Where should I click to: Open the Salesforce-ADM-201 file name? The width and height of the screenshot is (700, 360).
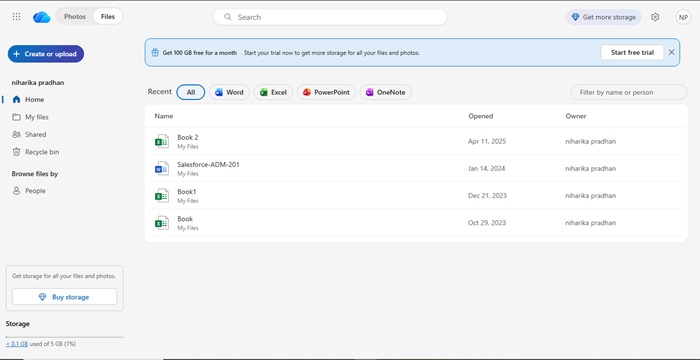(x=208, y=164)
